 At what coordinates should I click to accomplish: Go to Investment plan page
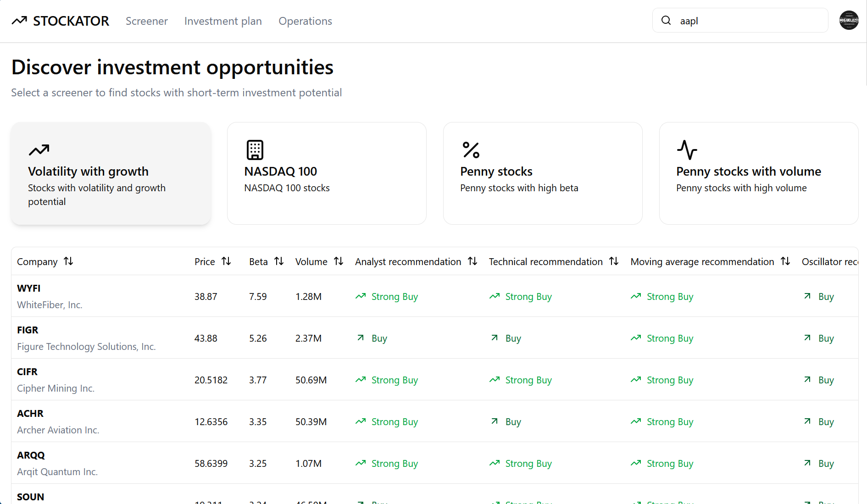pos(223,21)
